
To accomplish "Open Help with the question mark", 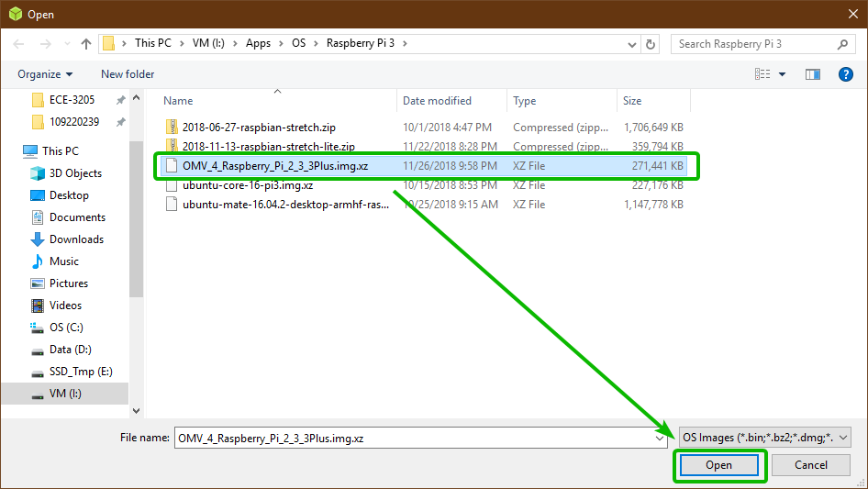I will pos(845,74).
